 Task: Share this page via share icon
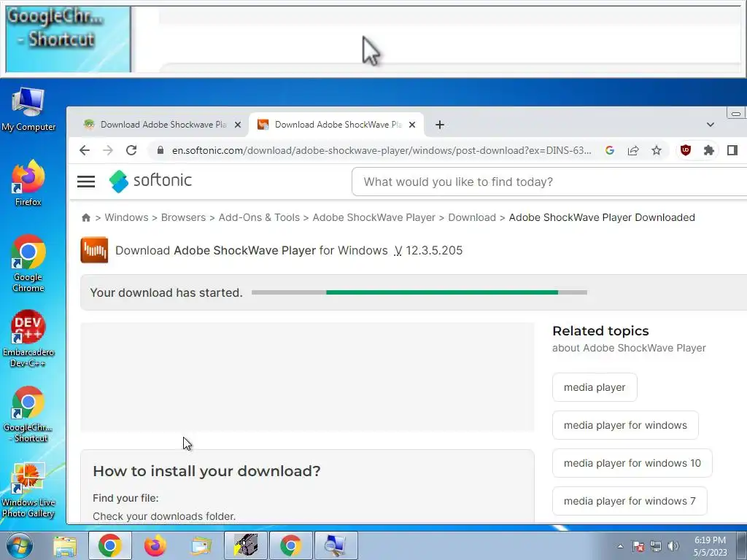pos(633,150)
